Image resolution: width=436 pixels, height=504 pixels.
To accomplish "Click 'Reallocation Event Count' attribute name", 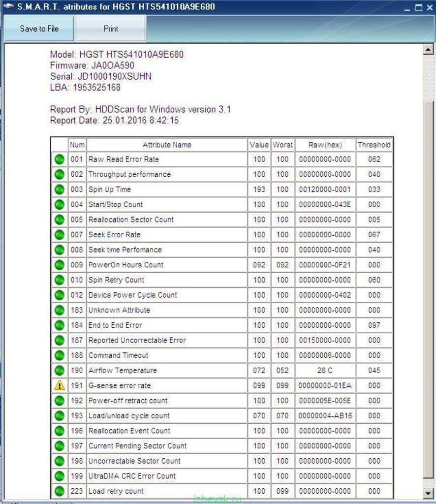I will point(129,431).
